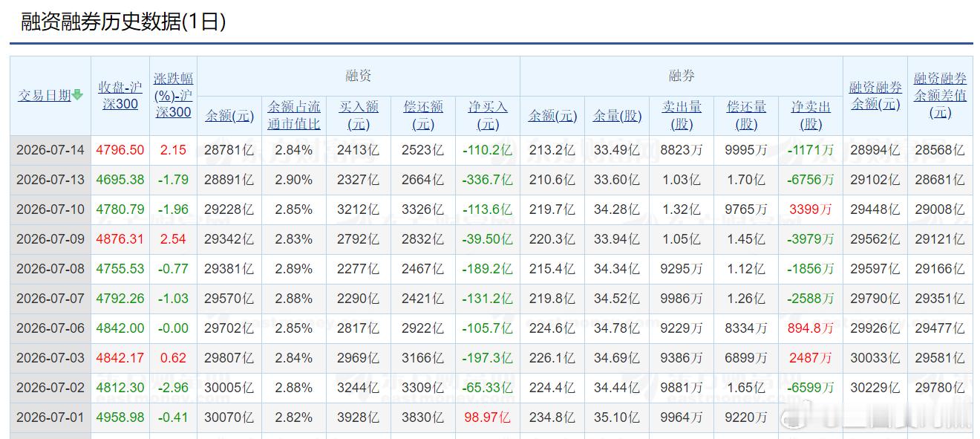The height and width of the screenshot is (439, 980).
Task: Click the 2.15 percent change cell
Action: pyautogui.click(x=173, y=150)
